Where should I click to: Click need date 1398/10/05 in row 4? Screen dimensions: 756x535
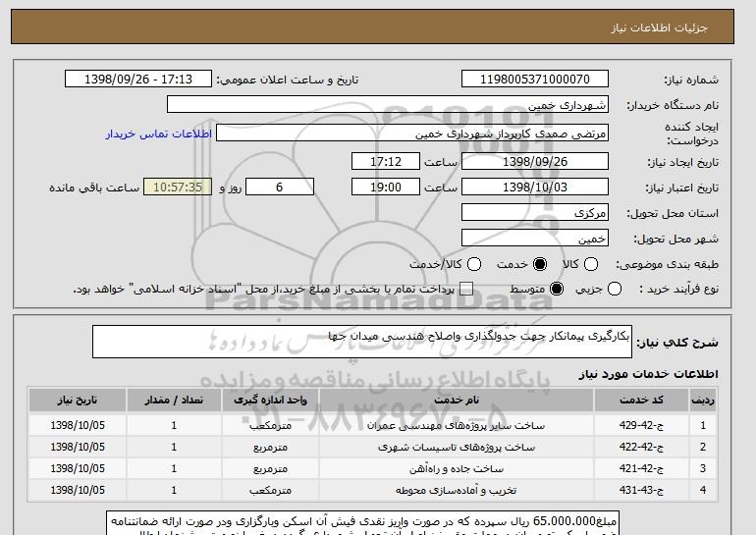pyautogui.click(x=78, y=490)
